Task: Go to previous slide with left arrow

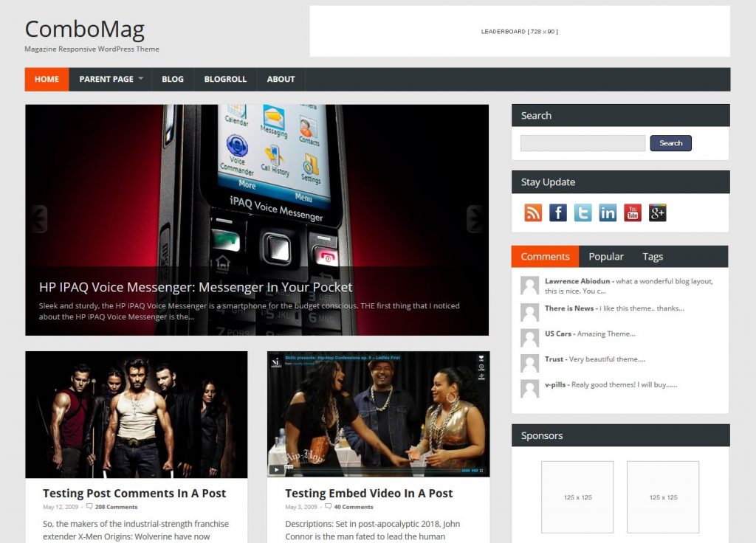Action: coord(38,218)
